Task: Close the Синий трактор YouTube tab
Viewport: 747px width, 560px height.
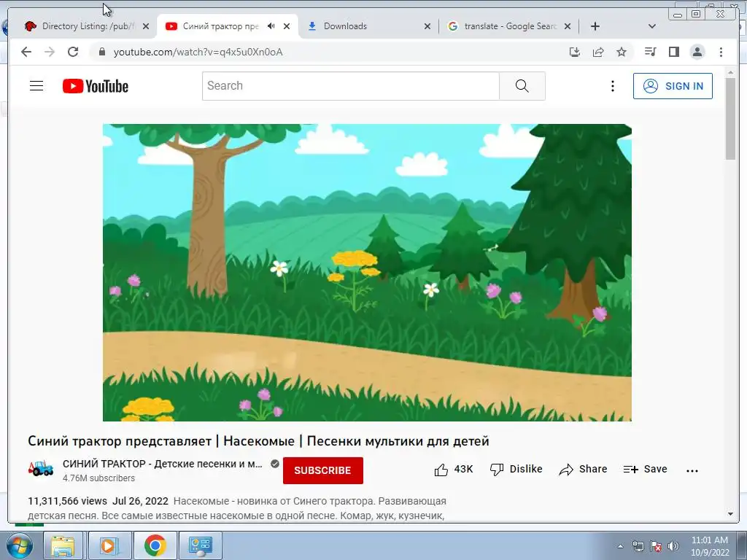Action: click(286, 26)
